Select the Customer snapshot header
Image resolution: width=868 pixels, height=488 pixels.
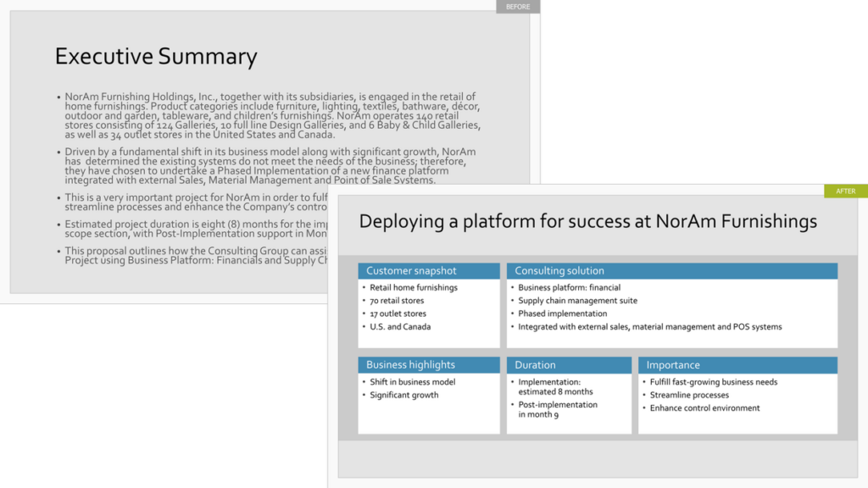[411, 271]
